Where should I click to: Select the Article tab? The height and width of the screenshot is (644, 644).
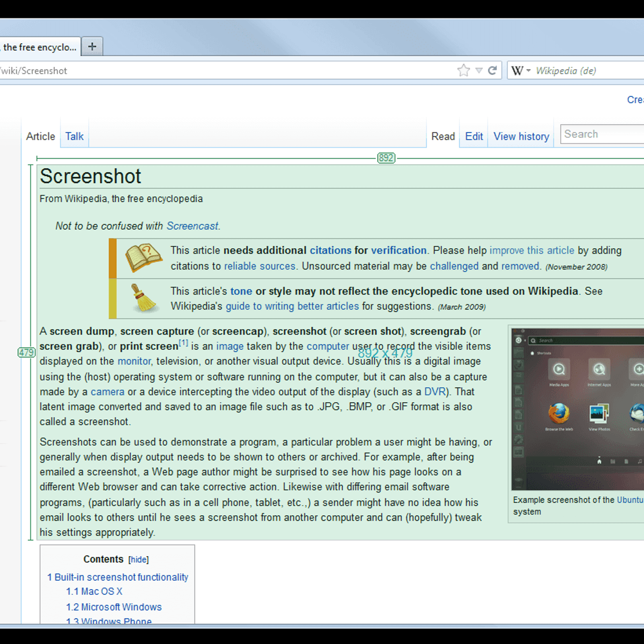(x=41, y=136)
